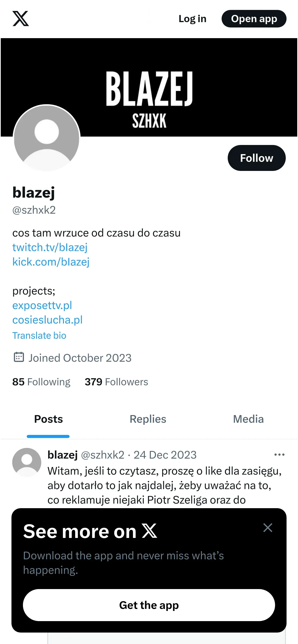This screenshot has height=644, width=298.
Task: Click Translate bio
Action: point(39,335)
